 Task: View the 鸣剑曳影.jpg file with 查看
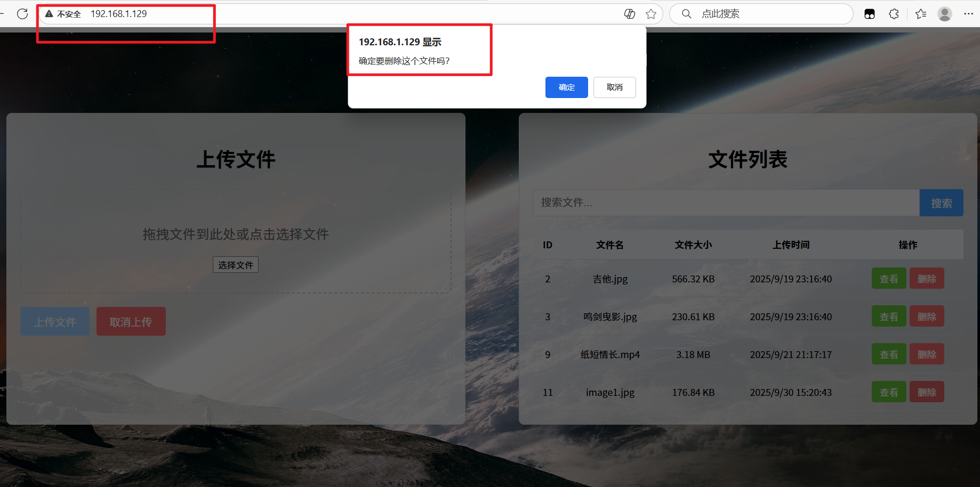[x=889, y=316]
